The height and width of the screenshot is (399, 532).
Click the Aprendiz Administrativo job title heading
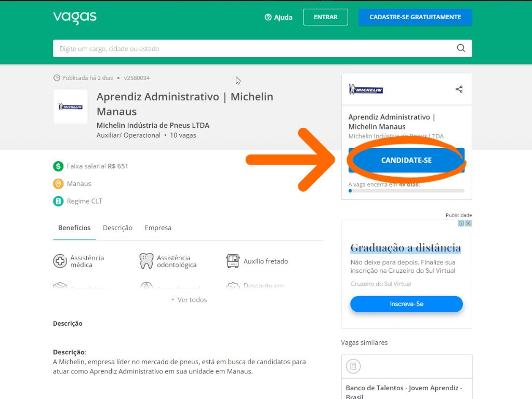tap(185, 104)
